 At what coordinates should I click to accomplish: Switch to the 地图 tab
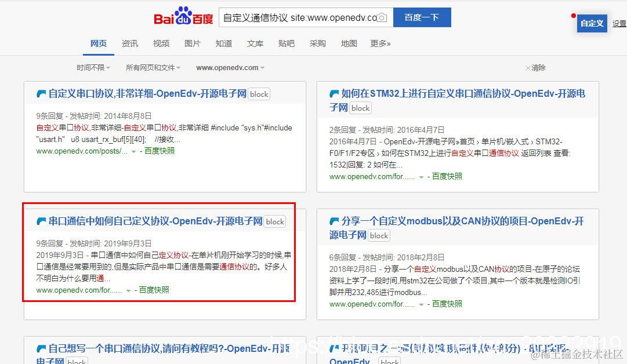tap(349, 43)
